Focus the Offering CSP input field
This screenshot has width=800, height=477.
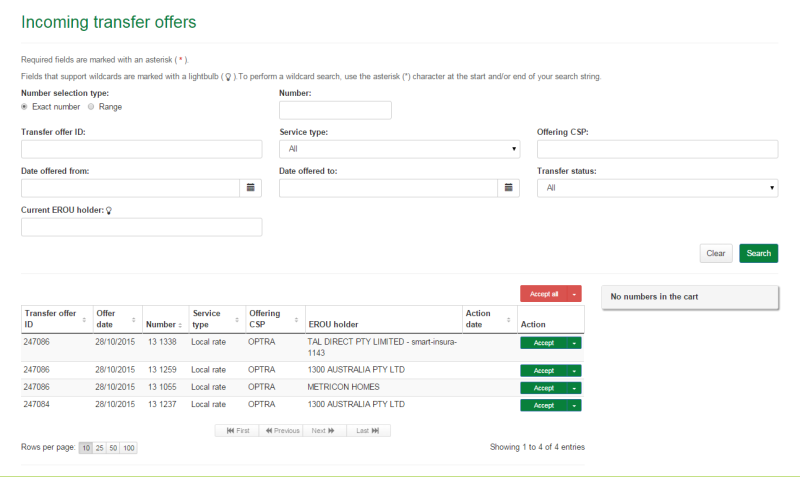tap(657, 149)
